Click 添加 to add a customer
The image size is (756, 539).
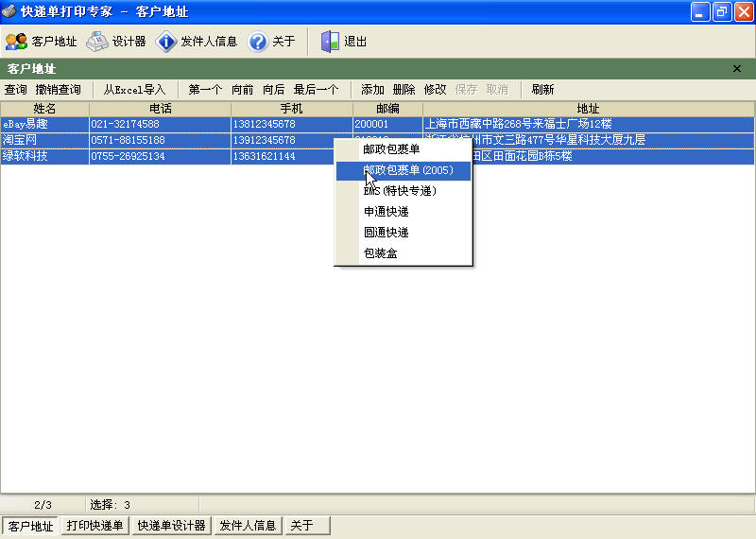(x=372, y=90)
